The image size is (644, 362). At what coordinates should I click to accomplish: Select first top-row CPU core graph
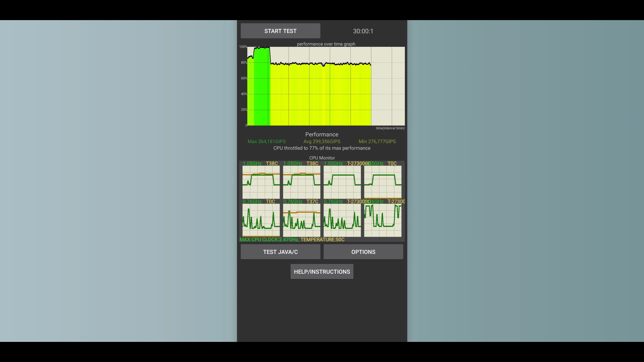click(x=261, y=182)
